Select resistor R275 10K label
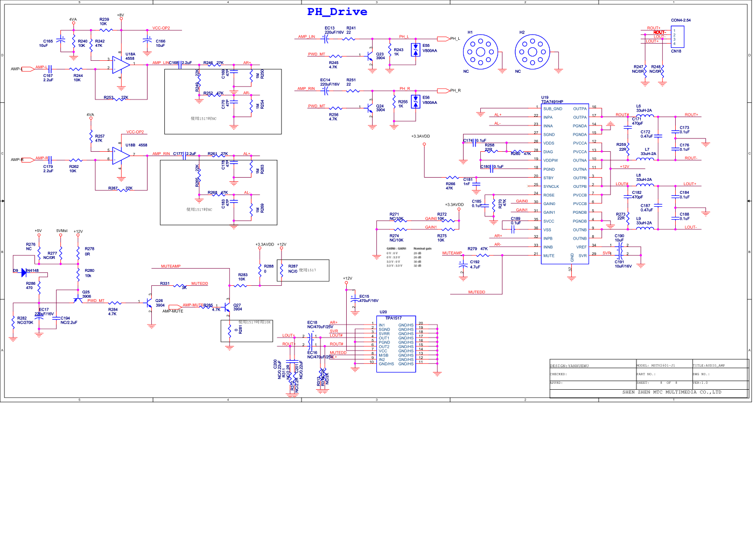This screenshot has width=756, height=534. tap(442, 238)
